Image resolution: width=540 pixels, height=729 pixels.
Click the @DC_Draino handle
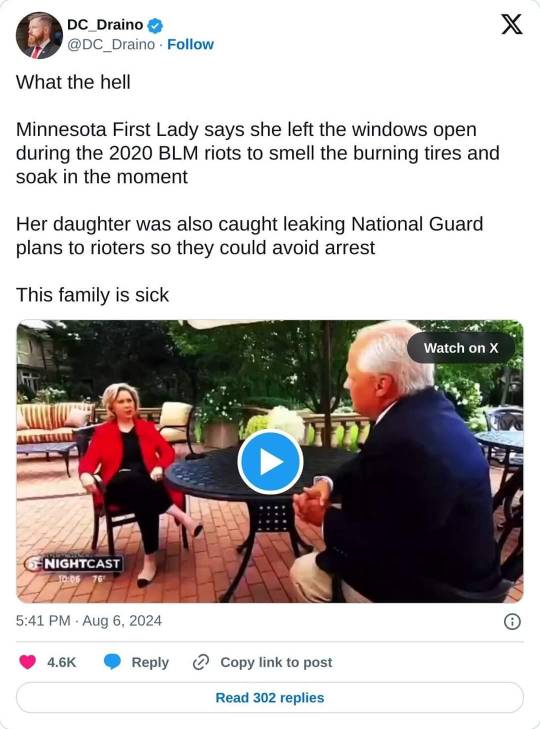(x=111, y=44)
